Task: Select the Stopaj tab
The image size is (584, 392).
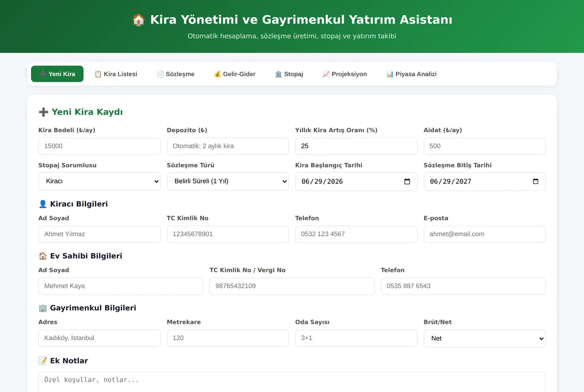Action: click(289, 74)
